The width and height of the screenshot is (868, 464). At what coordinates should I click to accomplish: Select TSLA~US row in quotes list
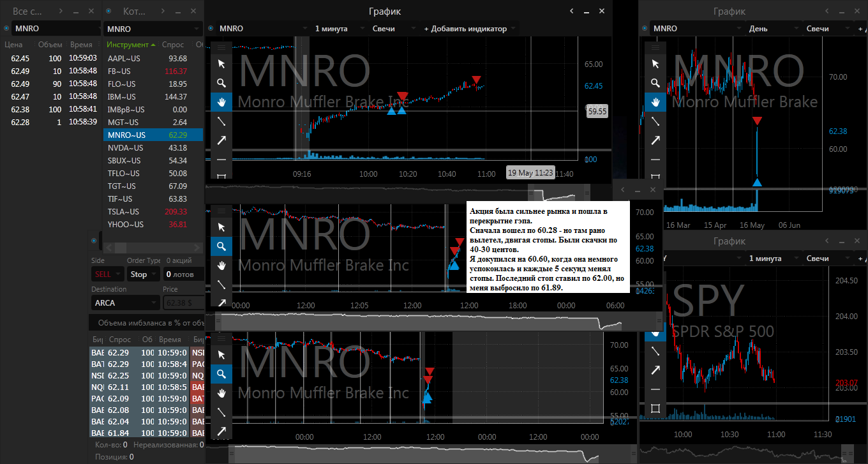[153, 212]
